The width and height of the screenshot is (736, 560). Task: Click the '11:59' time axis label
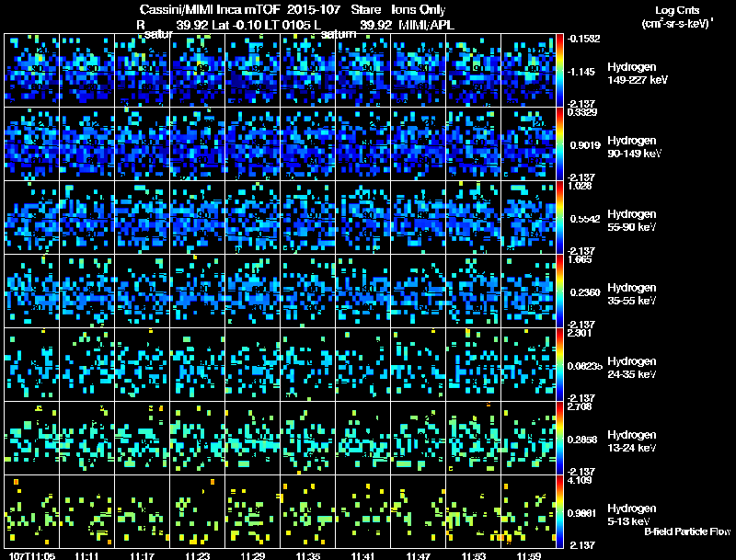coord(529,555)
